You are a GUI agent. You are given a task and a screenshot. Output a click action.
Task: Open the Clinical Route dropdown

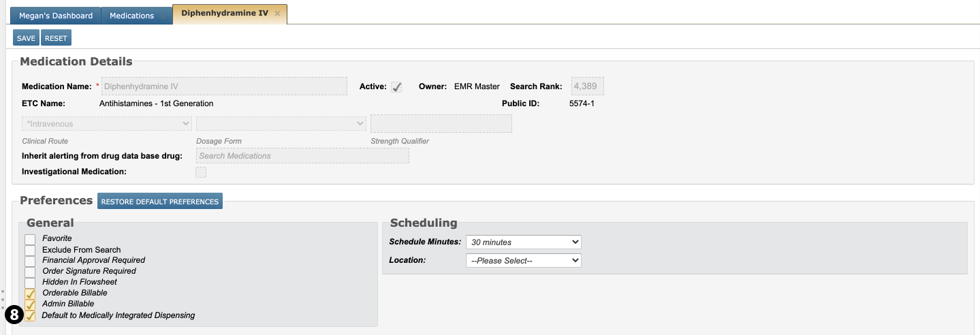click(106, 124)
